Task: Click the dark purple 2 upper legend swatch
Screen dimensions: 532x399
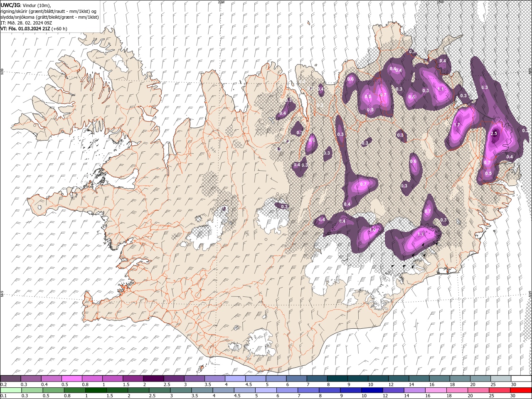Action: tap(153, 379)
